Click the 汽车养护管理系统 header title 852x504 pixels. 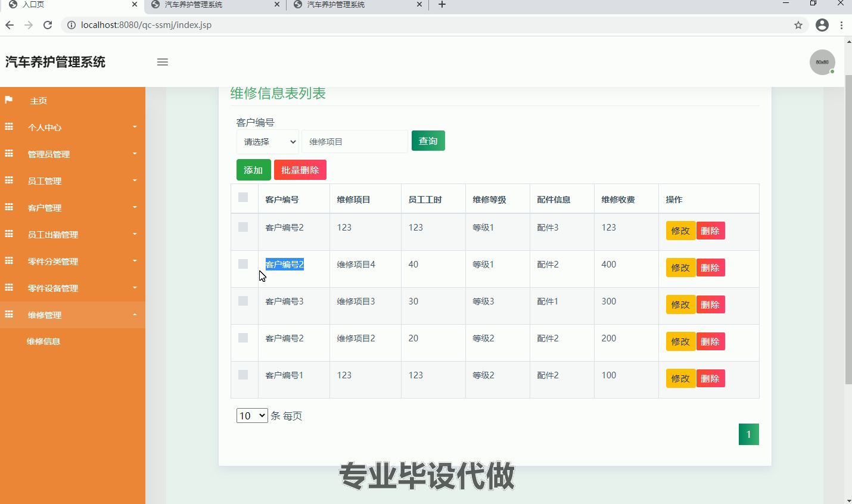coord(55,62)
